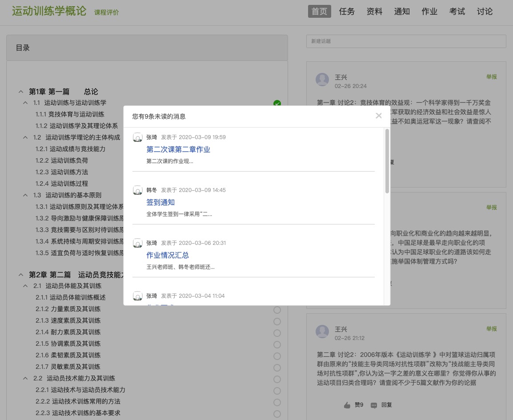
Task: Click 王兴's avatar on the 02-26 20:24 post
Action: 322,80
